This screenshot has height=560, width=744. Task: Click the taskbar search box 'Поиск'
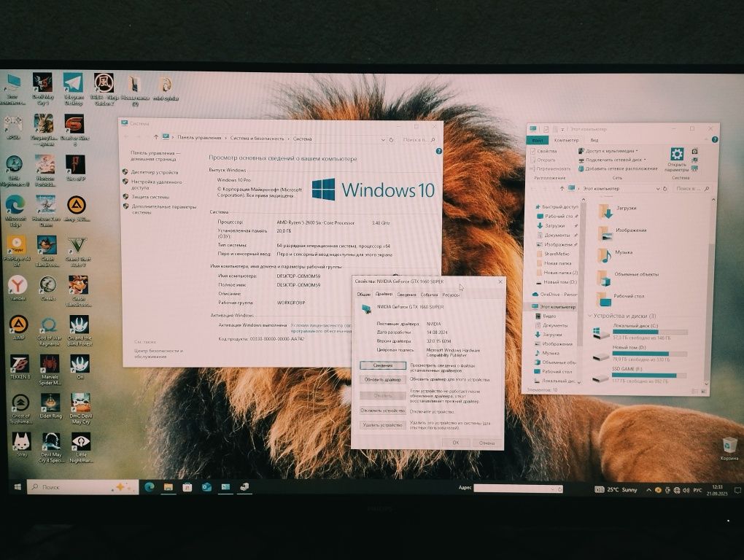coord(82,487)
